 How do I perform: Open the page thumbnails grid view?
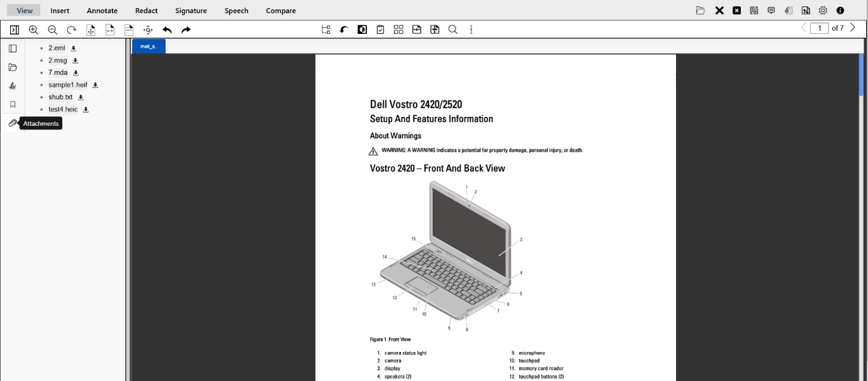point(398,30)
